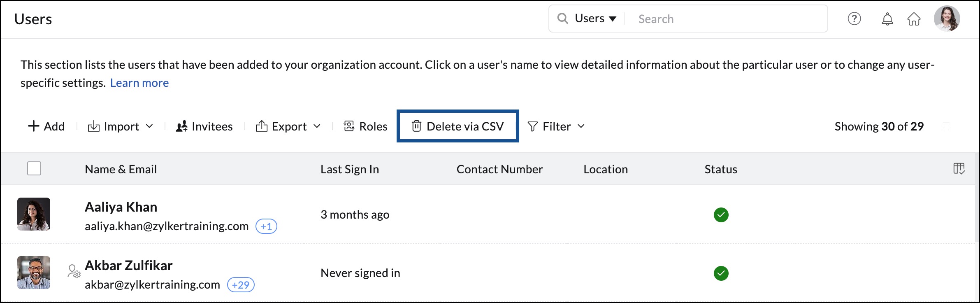Add a new user
Screen dimensions: 980x303
click(x=46, y=126)
